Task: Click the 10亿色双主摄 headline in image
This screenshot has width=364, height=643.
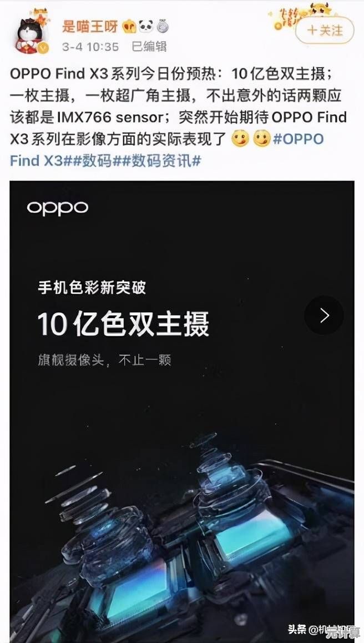Action: click(x=123, y=324)
